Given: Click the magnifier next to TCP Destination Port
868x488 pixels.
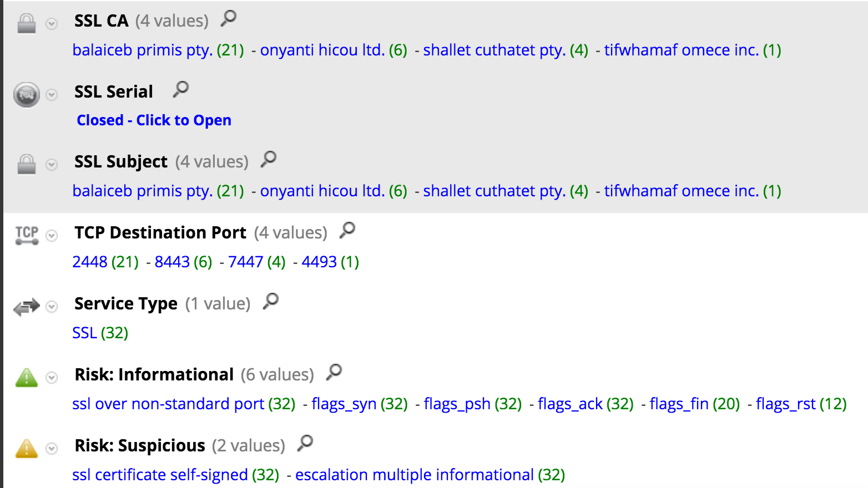Looking at the screenshot, I should pos(347,230).
